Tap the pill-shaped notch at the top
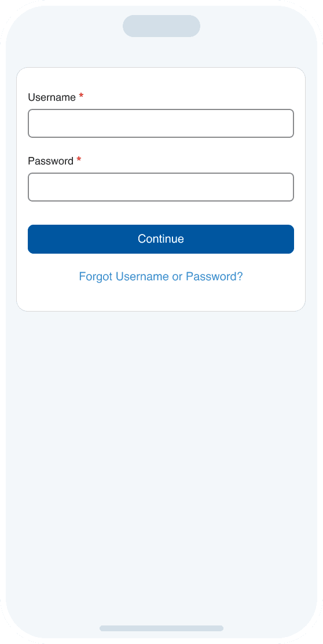This screenshot has height=644, width=323. click(x=161, y=26)
